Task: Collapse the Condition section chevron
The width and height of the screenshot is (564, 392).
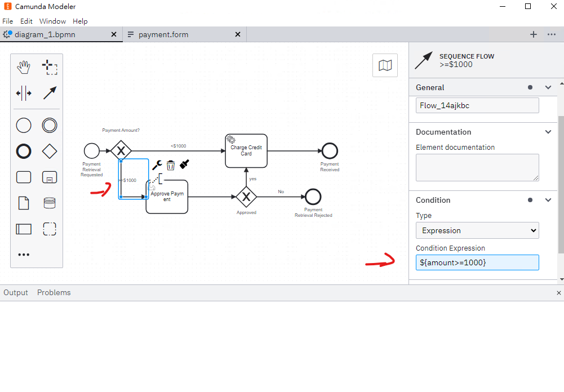Action: tap(548, 201)
